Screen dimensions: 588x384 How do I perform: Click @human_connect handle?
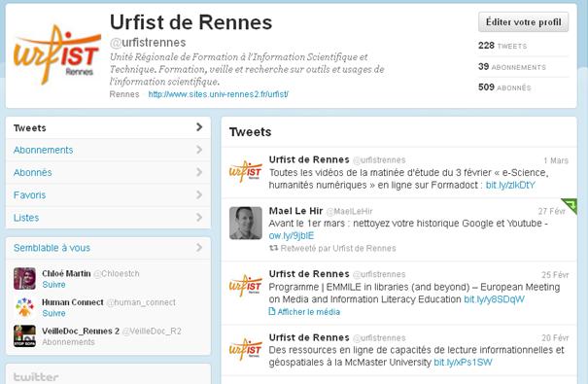[x=141, y=302]
